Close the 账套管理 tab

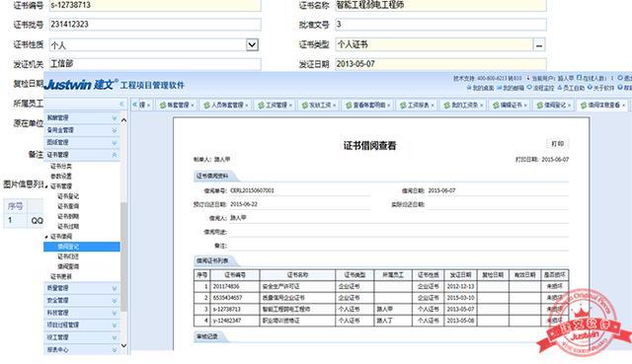tap(193, 106)
